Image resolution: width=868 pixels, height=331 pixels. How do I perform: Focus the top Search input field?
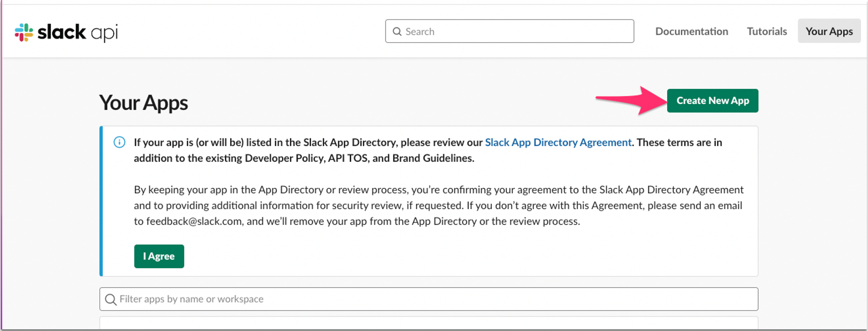click(x=510, y=31)
